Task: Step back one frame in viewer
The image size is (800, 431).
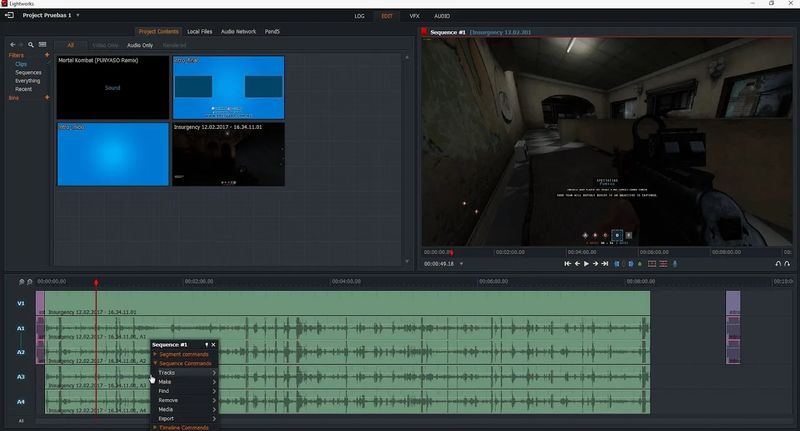Action: coord(577,264)
